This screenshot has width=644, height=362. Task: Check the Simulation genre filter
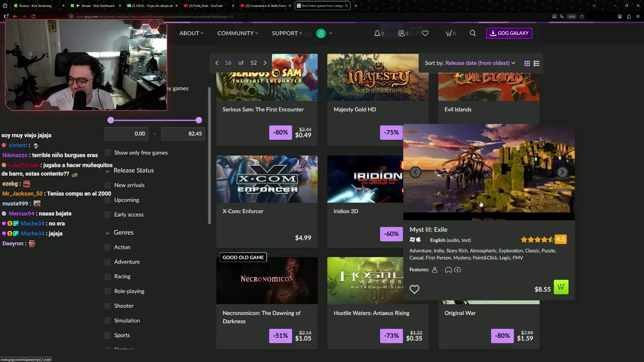(x=108, y=321)
